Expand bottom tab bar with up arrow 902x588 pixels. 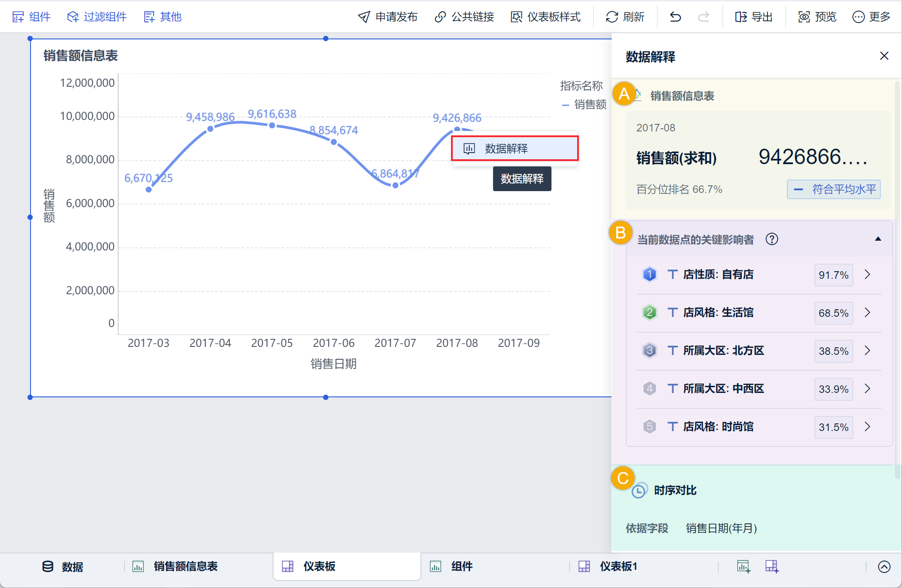tap(884, 567)
